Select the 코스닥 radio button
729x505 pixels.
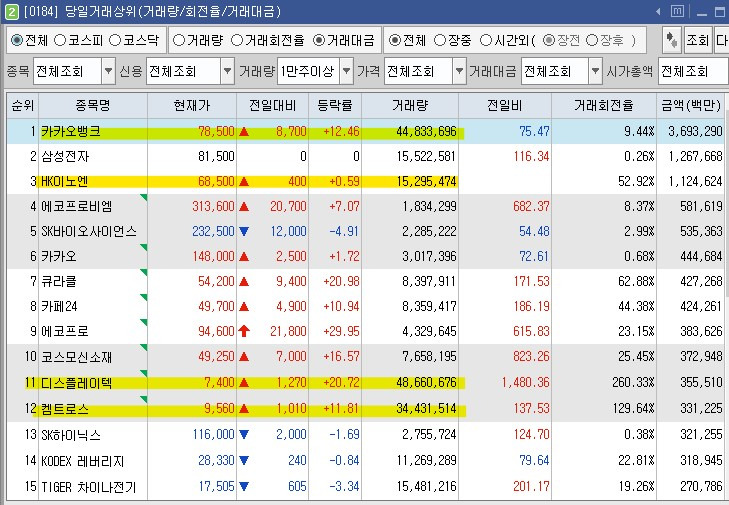[x=115, y=40]
